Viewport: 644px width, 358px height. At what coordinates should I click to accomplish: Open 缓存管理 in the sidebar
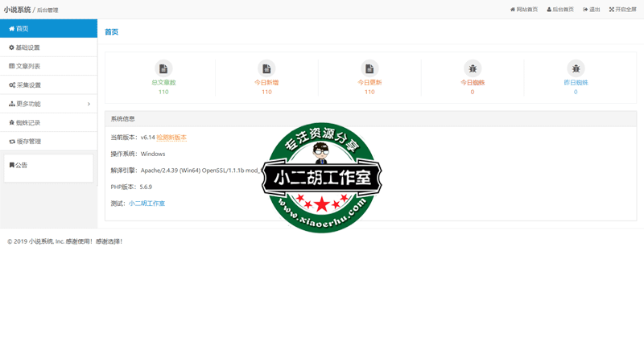pos(27,142)
